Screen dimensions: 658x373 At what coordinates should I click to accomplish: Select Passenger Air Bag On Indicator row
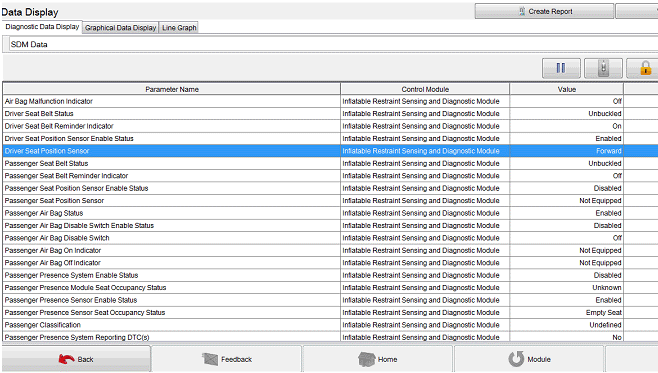pos(330,250)
